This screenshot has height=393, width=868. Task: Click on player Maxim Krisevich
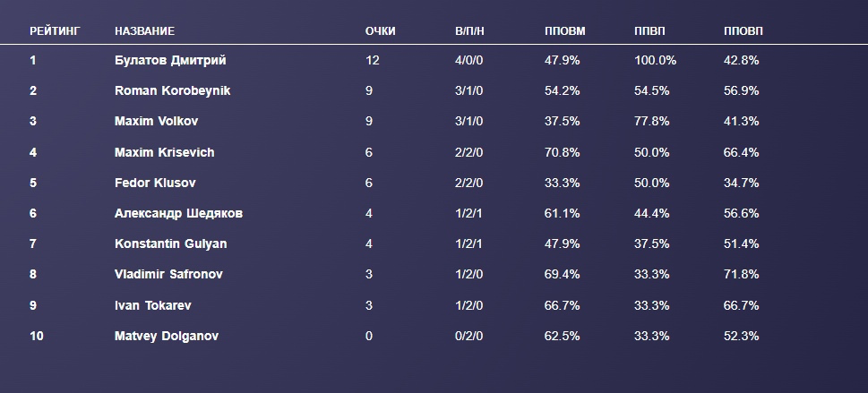pyautogui.click(x=164, y=152)
